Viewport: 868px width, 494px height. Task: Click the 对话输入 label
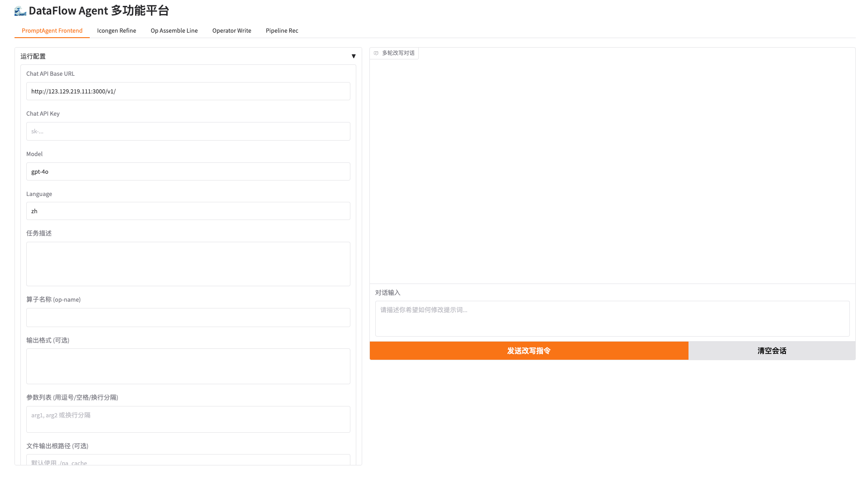pyautogui.click(x=388, y=293)
